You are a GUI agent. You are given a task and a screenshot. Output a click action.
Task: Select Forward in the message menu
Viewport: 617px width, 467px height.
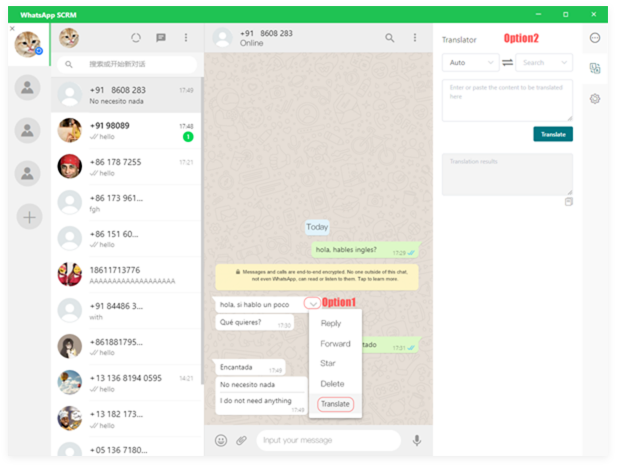335,343
